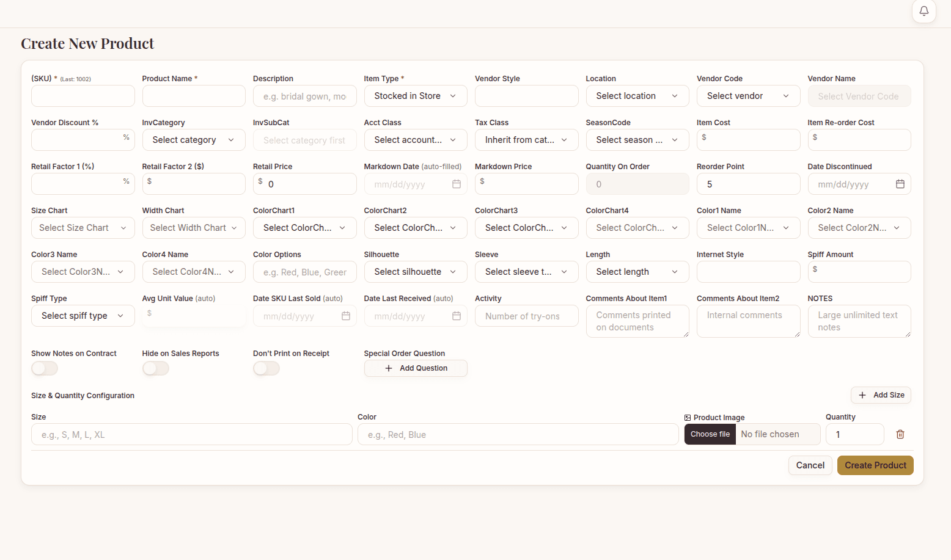Click the Activity try-ons field

(526, 316)
